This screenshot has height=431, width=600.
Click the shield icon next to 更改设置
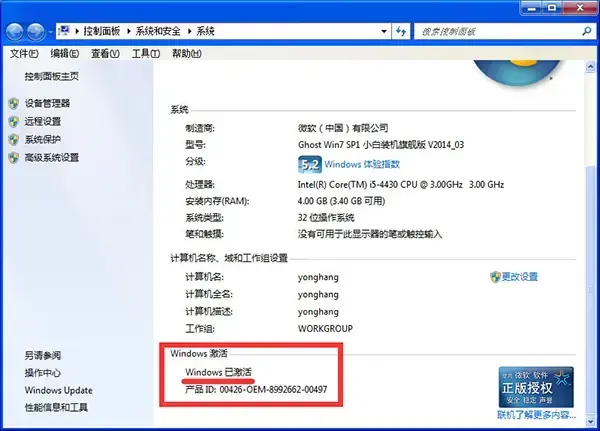(x=495, y=277)
